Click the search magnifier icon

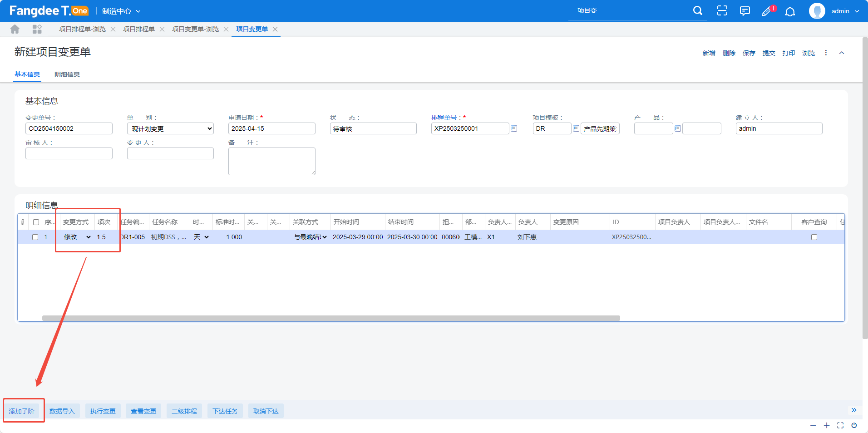click(698, 10)
